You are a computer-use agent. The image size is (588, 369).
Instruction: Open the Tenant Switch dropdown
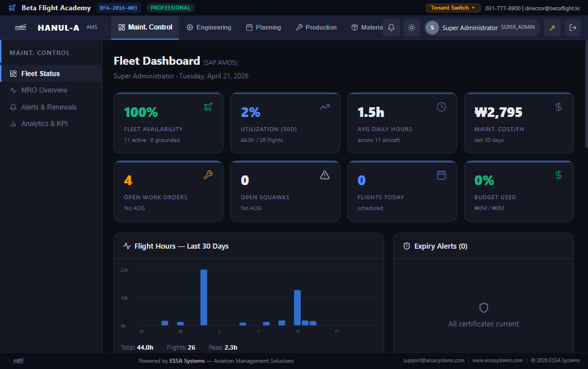[x=452, y=8]
